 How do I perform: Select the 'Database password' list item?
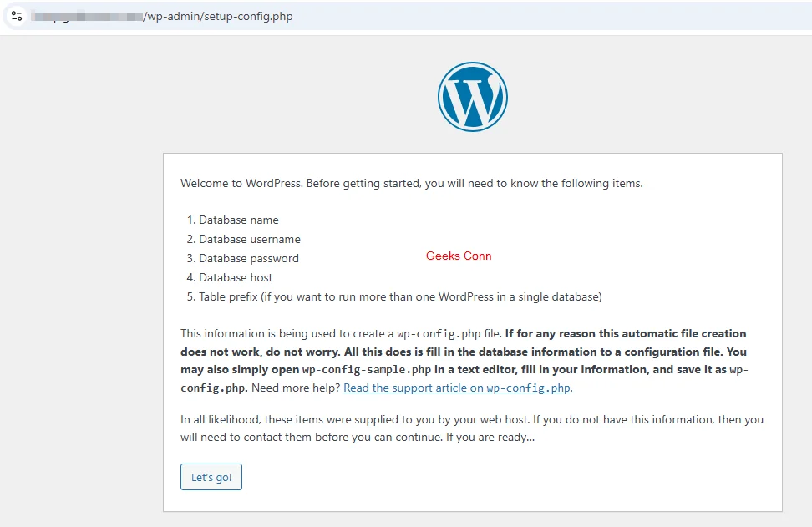click(248, 258)
